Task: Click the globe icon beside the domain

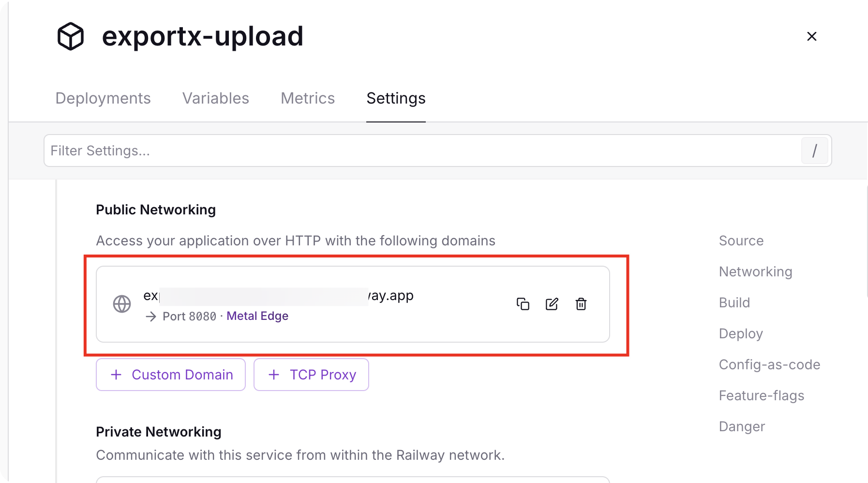Action: 122,304
